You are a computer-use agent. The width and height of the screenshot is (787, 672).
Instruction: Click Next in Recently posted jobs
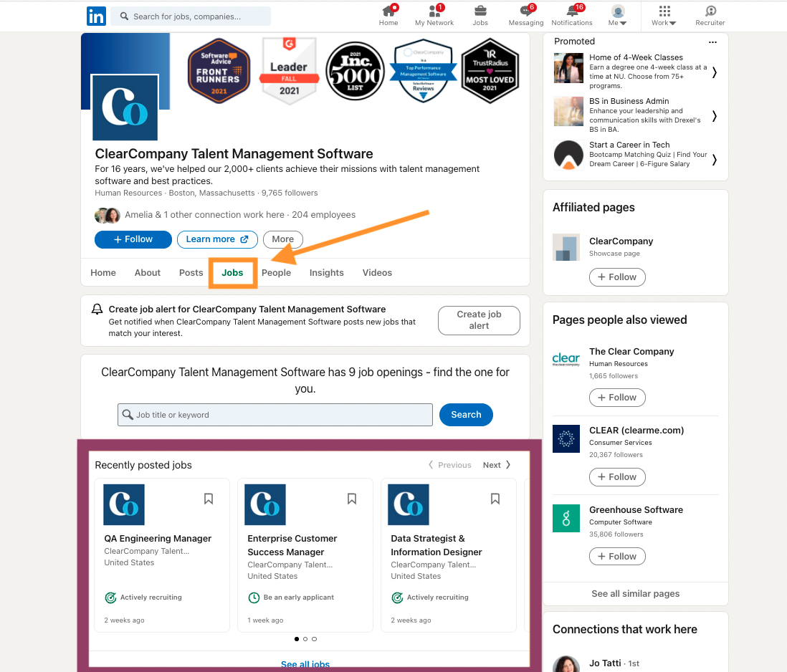[497, 465]
